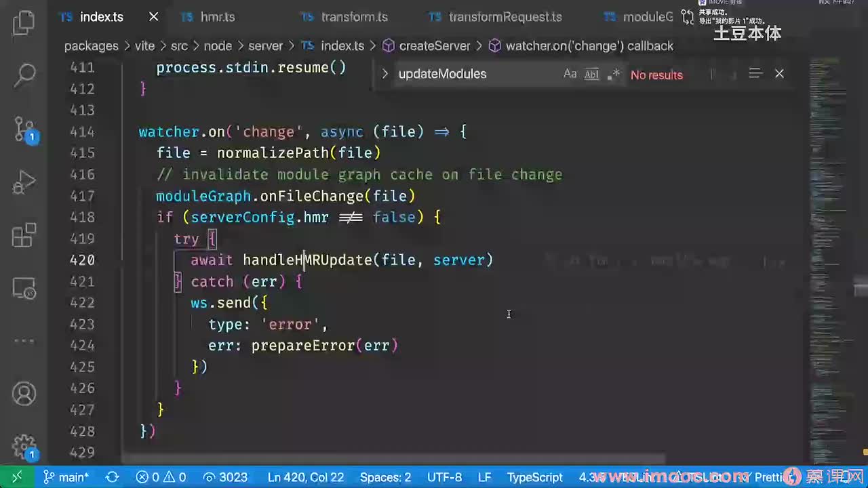
Task: Click Ln 420, Col 22 in status bar
Action: pos(305,477)
